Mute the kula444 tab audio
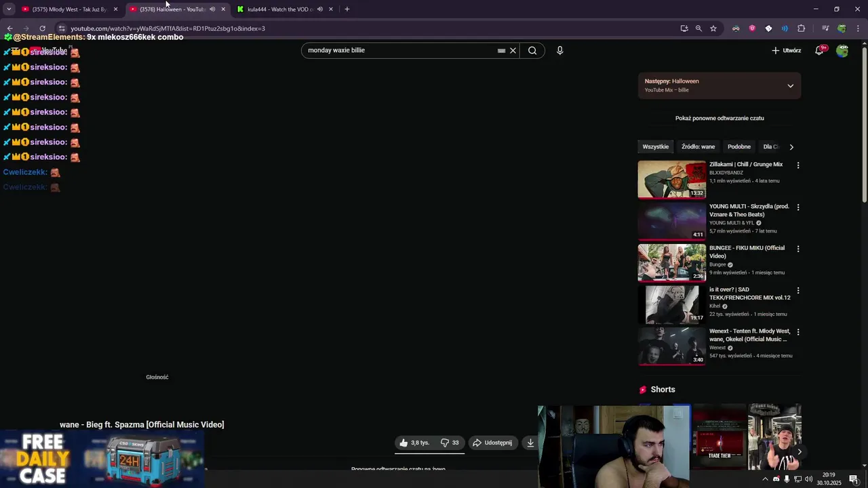Image resolution: width=868 pixels, height=488 pixels. point(320,9)
